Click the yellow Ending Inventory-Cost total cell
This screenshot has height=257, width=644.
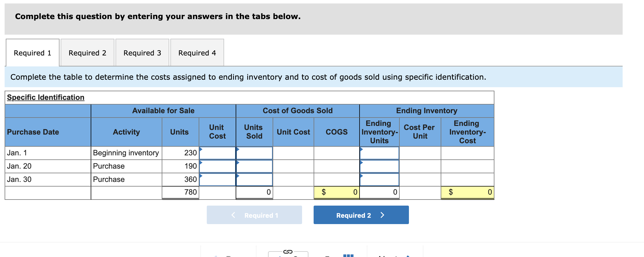[467, 192]
